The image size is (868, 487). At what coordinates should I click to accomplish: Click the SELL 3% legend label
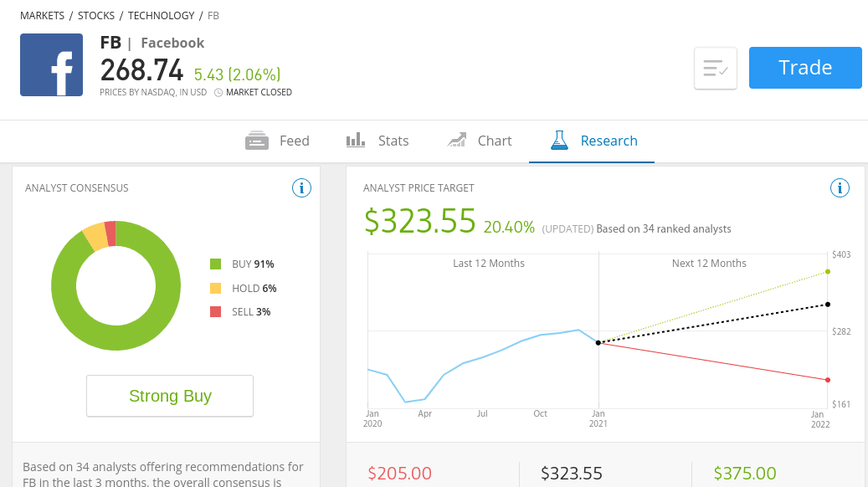251,311
